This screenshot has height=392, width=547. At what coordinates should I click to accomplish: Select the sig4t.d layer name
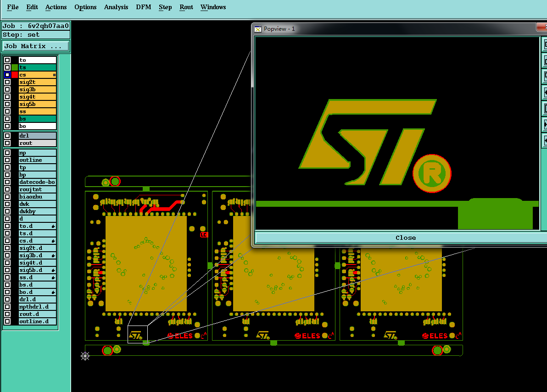click(x=37, y=263)
